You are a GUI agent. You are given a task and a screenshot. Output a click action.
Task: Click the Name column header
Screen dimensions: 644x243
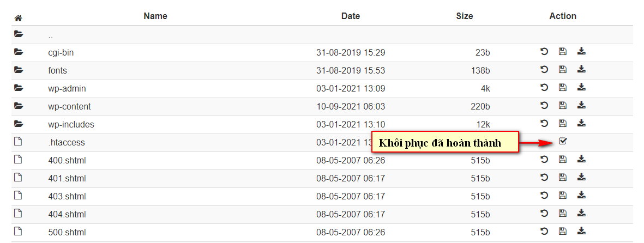155,16
